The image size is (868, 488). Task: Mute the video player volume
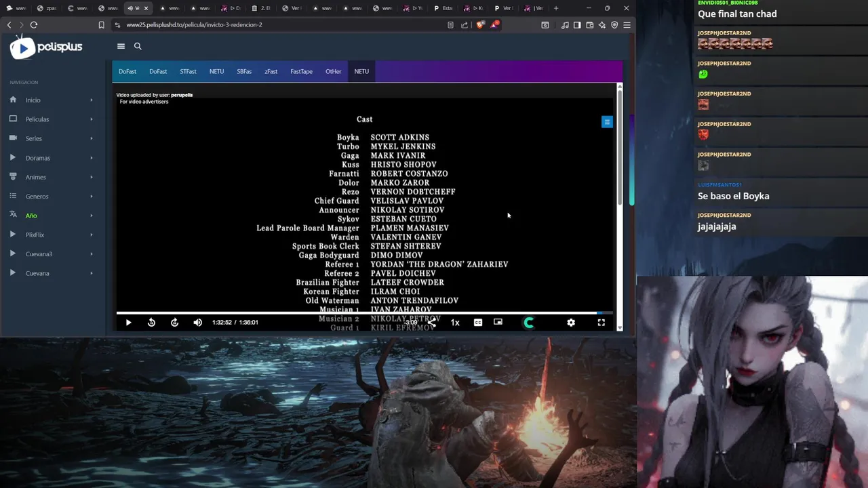point(197,323)
